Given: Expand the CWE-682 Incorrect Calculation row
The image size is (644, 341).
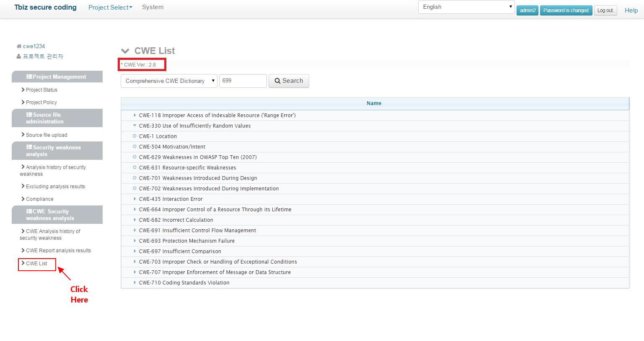Looking at the screenshot, I should pos(134,220).
